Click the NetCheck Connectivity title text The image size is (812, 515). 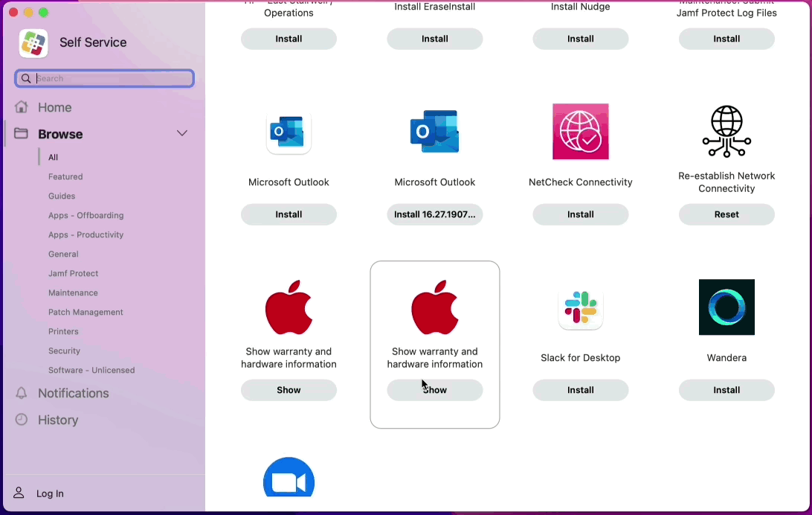581,182
